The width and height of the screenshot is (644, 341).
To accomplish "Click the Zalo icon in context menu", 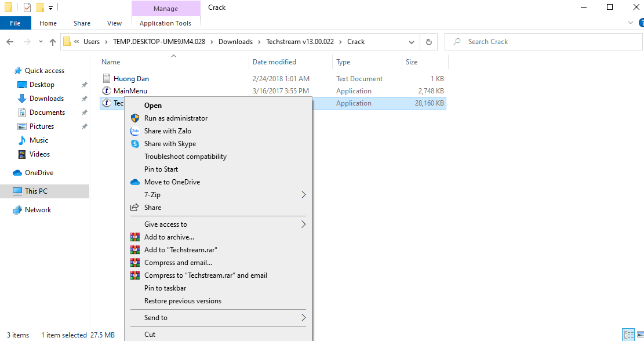I will 135,131.
